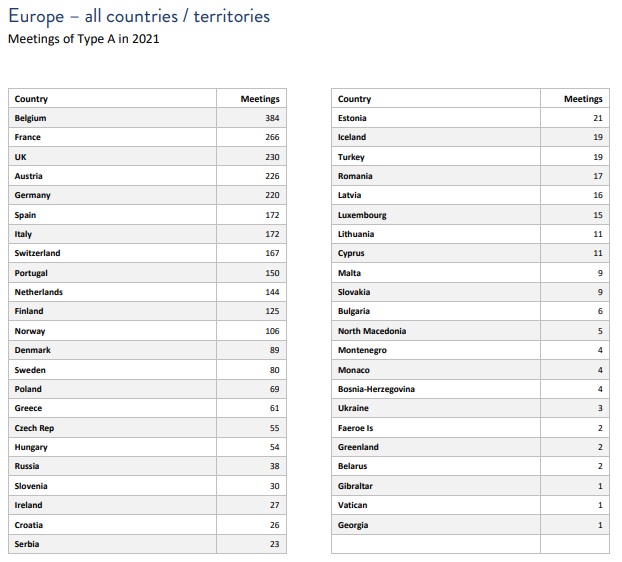The width and height of the screenshot is (622, 562).
Task: Click the Luxembourg country cell
Action: tap(362, 215)
